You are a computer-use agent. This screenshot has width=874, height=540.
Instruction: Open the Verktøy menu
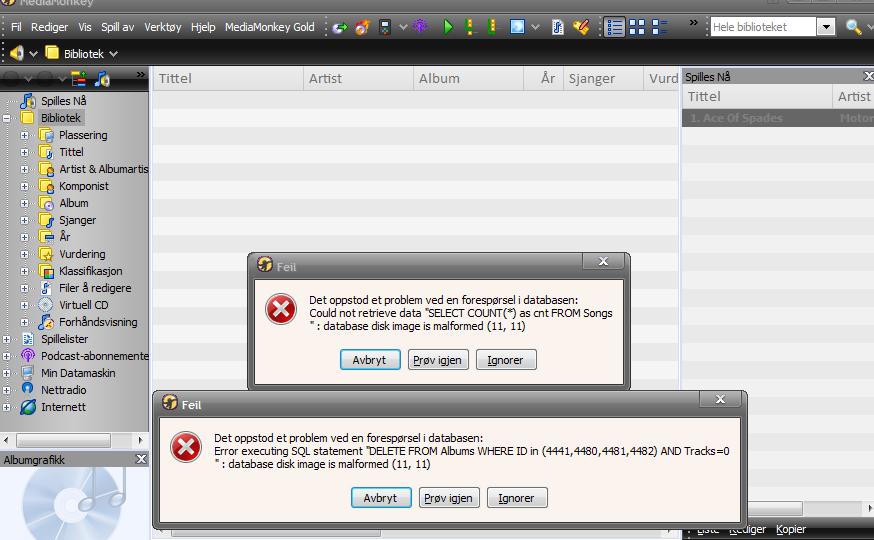point(163,27)
